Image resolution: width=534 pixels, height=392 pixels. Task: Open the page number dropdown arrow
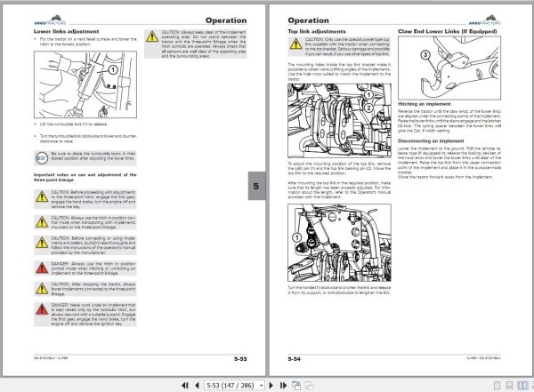pyautogui.click(x=261, y=385)
